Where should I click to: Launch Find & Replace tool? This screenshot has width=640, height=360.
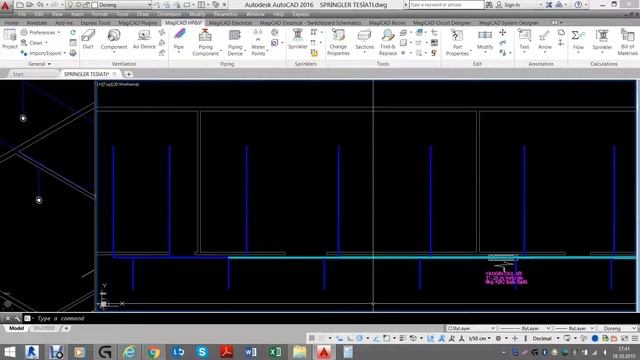pyautogui.click(x=388, y=42)
